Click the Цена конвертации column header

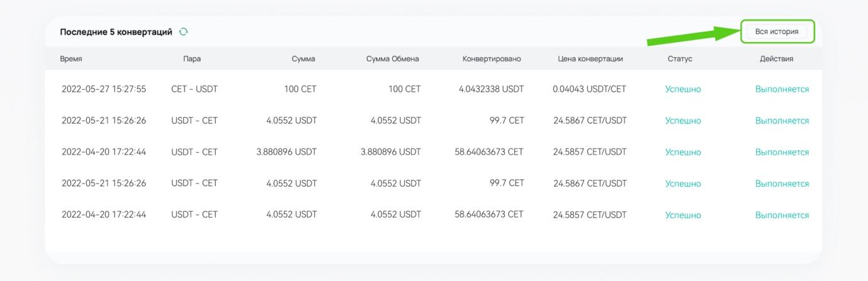coord(590,58)
